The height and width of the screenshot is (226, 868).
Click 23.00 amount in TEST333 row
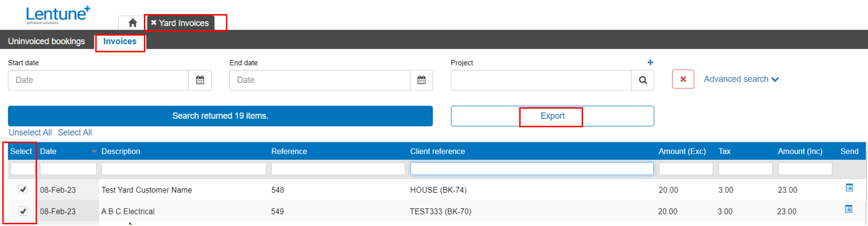(x=786, y=211)
